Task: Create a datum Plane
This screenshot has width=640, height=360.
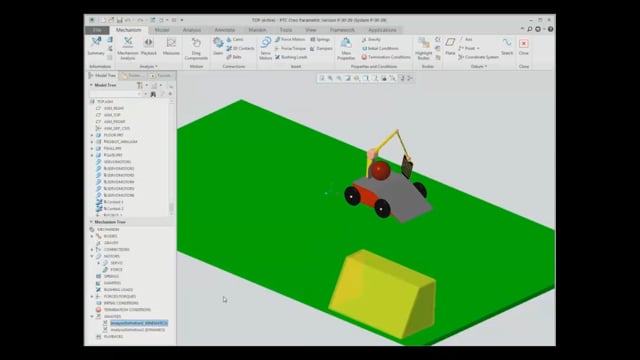Action: [450, 46]
